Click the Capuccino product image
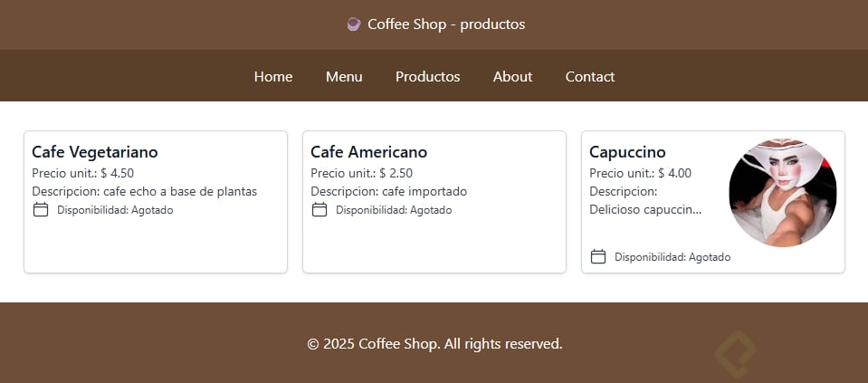 tap(783, 193)
